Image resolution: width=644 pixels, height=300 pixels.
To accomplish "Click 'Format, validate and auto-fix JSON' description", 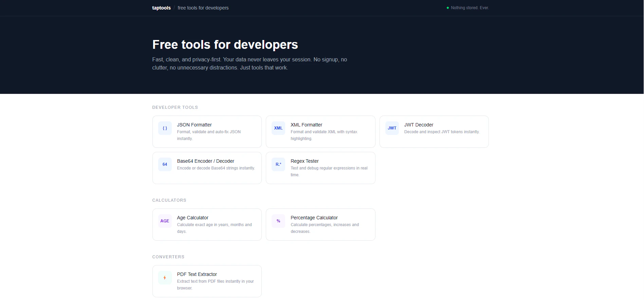I will click(209, 135).
